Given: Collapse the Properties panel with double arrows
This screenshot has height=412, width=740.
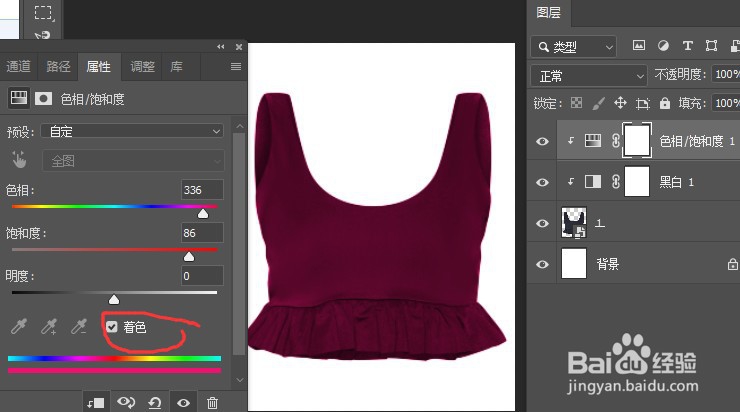Looking at the screenshot, I should point(220,47).
